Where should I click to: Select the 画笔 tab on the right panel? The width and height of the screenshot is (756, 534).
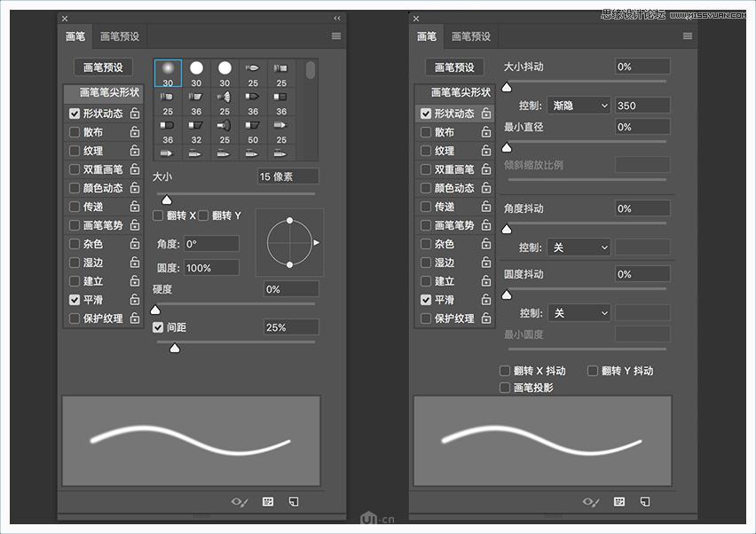(427, 35)
